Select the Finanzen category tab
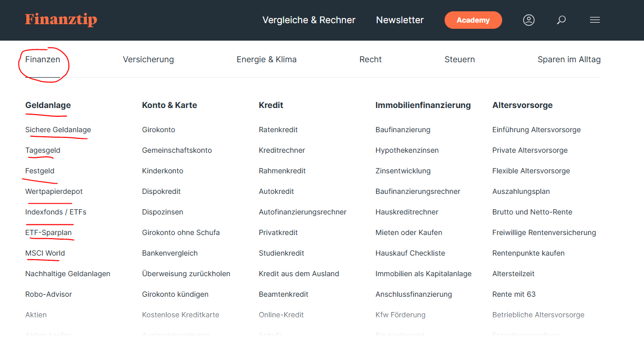Image resolution: width=644 pixels, height=342 pixels. tap(43, 60)
